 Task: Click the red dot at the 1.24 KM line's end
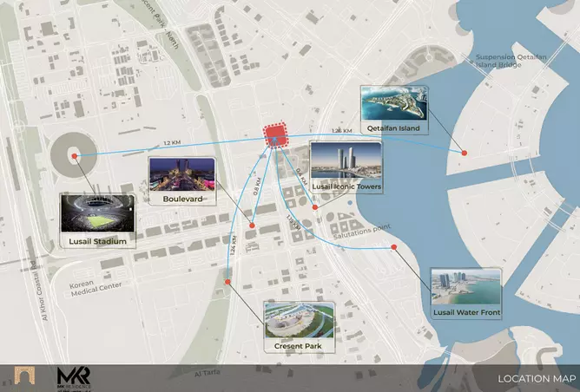click(x=227, y=282)
